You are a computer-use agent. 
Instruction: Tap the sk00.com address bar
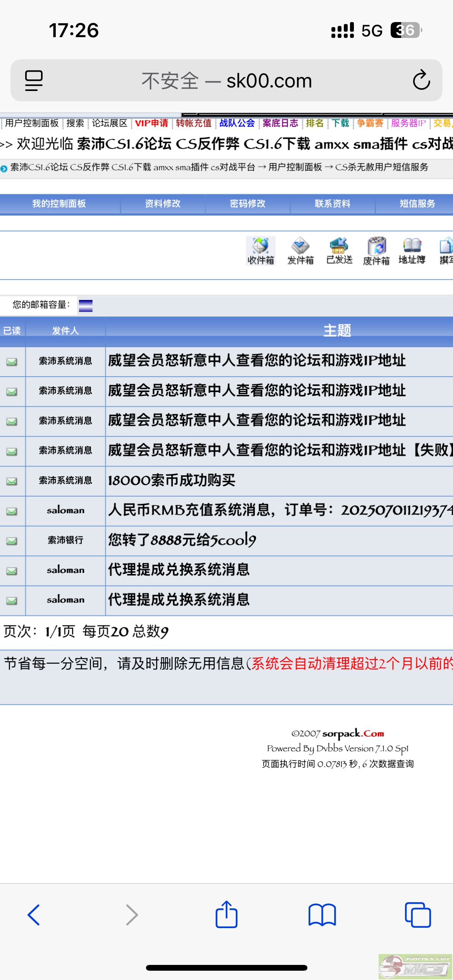226,81
